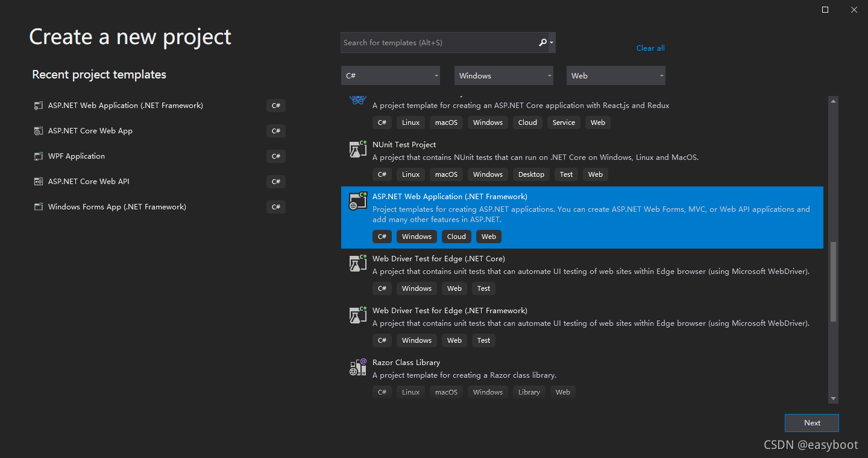
Task: Click the NUnit Test Project description text
Action: coord(535,157)
